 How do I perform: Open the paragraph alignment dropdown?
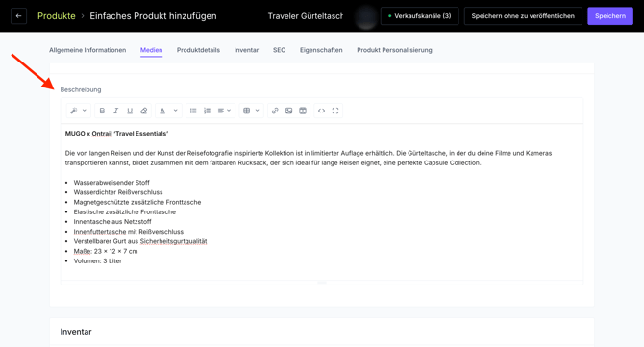(x=224, y=111)
